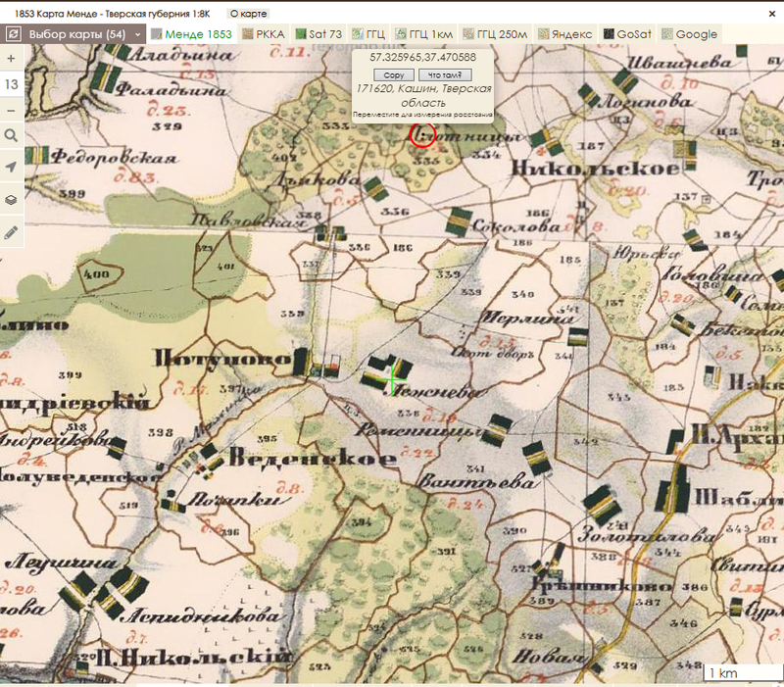The image size is (784, 687).
Task: Click the Ивашнева village label
Action: (x=678, y=63)
